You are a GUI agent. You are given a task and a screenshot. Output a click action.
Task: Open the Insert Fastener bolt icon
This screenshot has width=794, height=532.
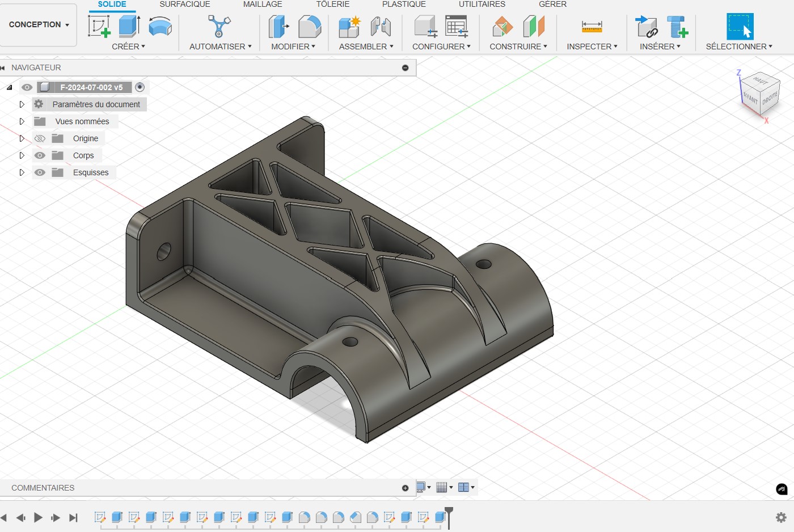click(677, 26)
